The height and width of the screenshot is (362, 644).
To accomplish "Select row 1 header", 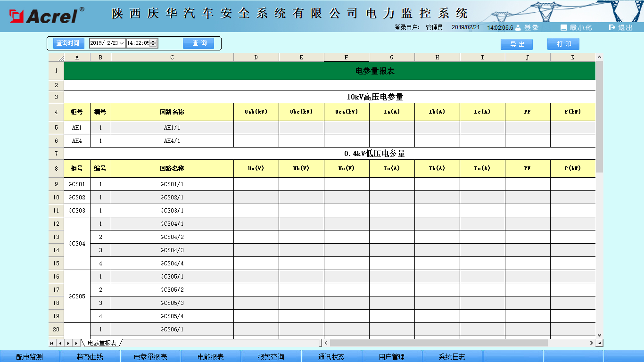I will (56, 71).
